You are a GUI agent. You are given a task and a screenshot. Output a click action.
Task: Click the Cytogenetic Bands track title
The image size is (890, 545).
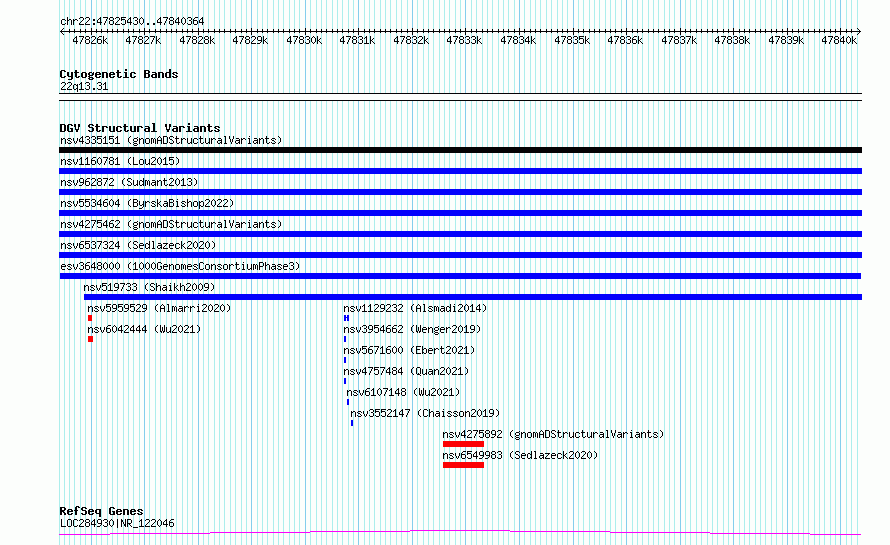click(119, 74)
